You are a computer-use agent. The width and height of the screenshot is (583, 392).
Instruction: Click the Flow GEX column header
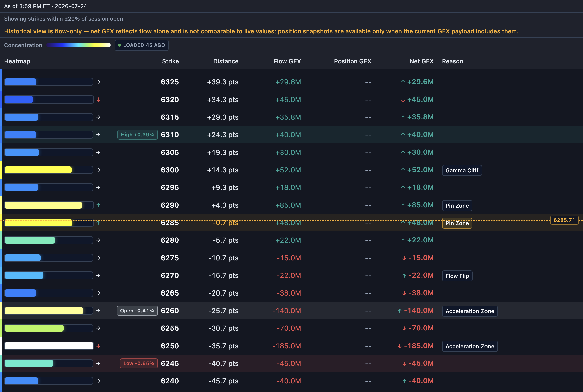click(x=287, y=61)
